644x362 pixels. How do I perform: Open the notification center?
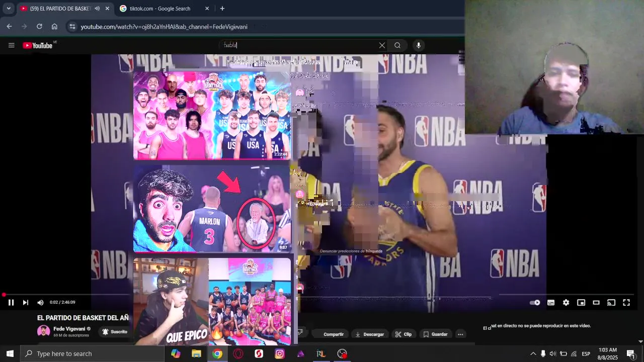point(631,353)
